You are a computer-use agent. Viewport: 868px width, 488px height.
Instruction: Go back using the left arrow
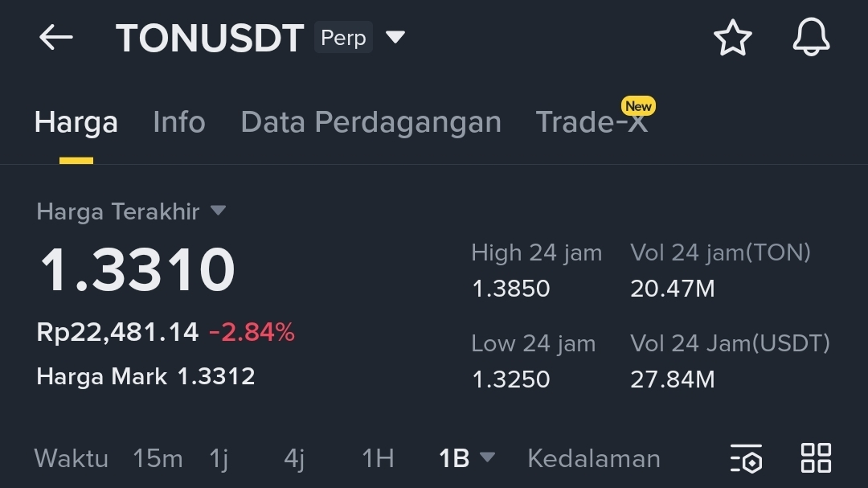(x=56, y=38)
